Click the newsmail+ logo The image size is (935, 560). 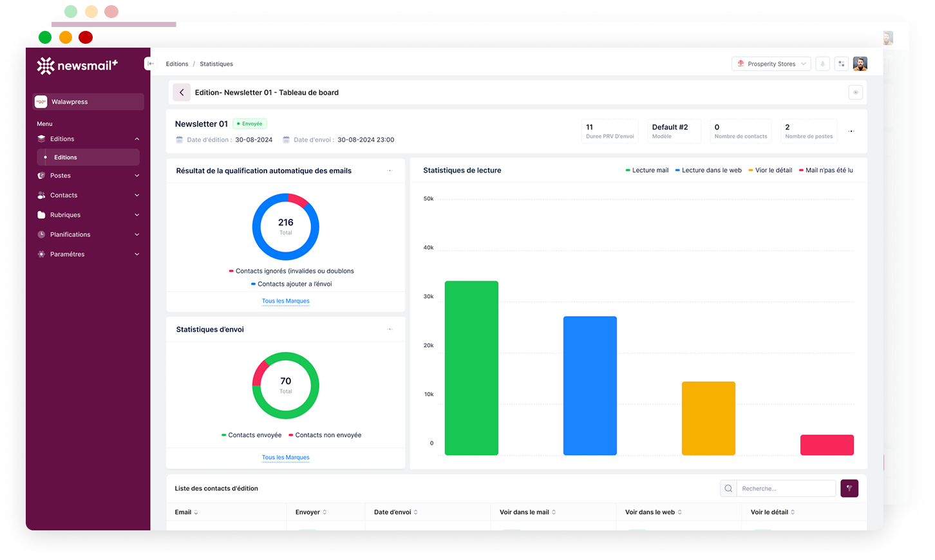tap(77, 66)
